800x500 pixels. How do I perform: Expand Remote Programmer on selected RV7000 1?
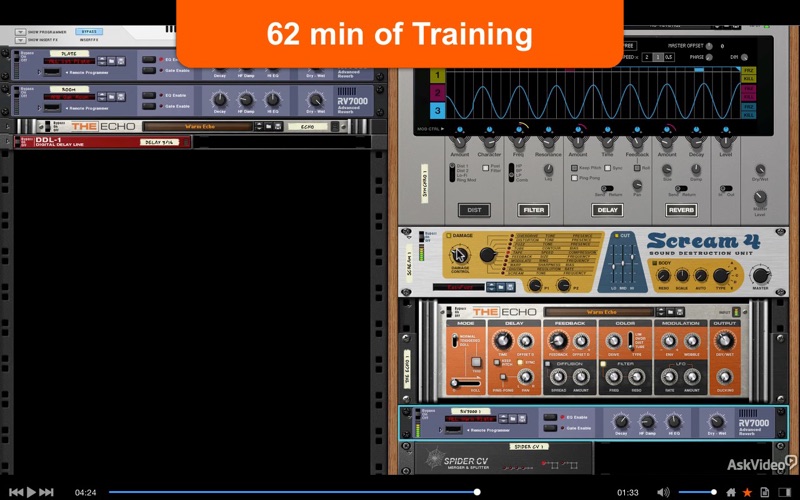tap(442, 430)
